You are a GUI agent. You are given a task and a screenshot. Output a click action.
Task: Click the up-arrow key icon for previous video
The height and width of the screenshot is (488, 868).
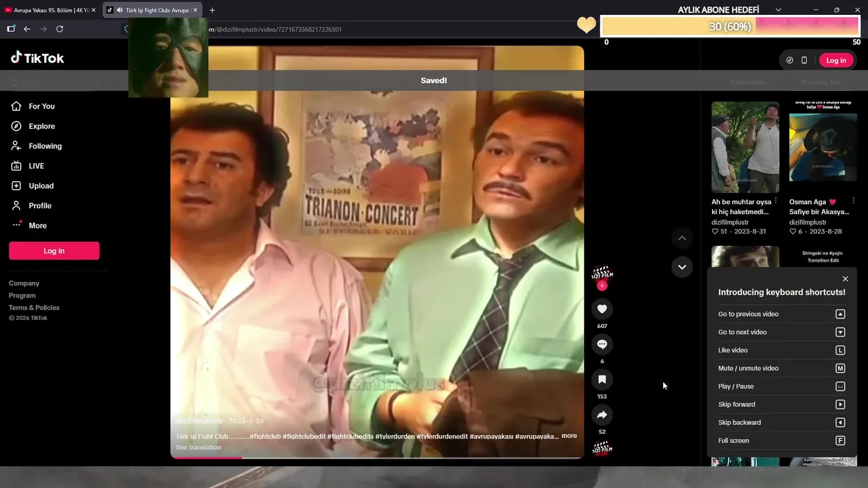click(x=840, y=314)
